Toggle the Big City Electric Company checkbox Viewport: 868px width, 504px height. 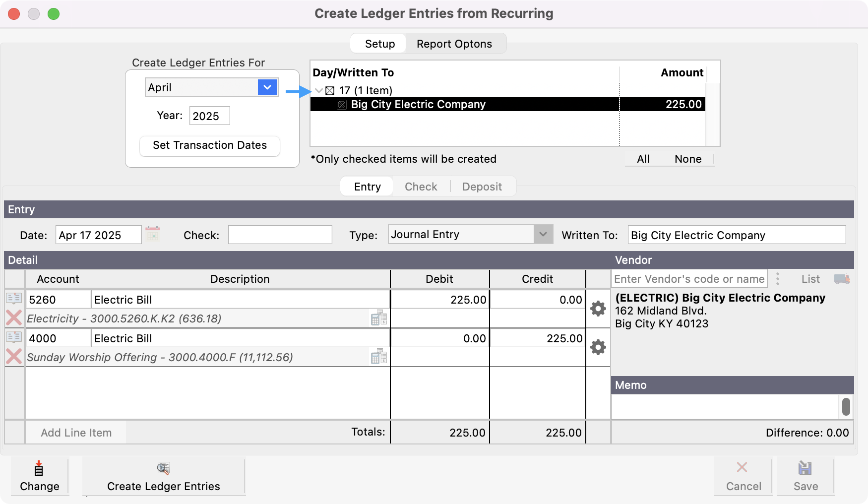pyautogui.click(x=342, y=105)
